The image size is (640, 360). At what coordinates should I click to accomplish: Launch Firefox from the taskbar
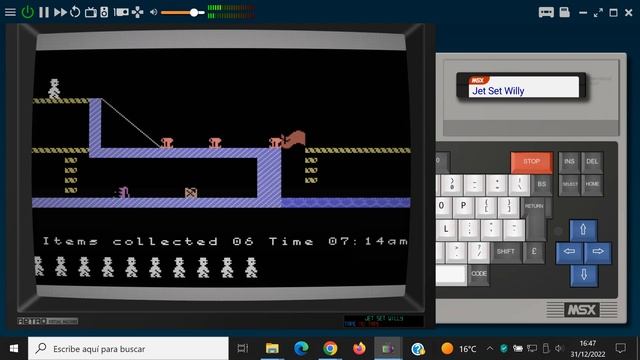pyautogui.click(x=359, y=349)
